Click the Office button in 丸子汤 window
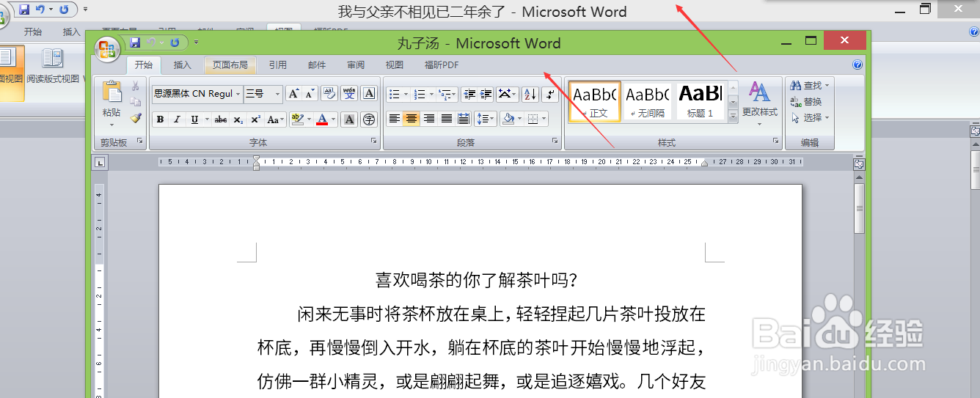The height and width of the screenshot is (398, 980). [107, 48]
